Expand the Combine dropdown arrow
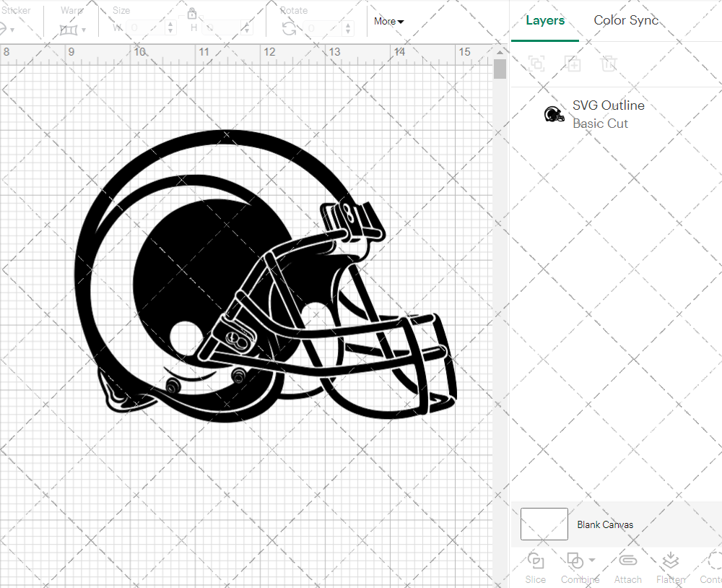The width and height of the screenshot is (722, 588). 592,561
